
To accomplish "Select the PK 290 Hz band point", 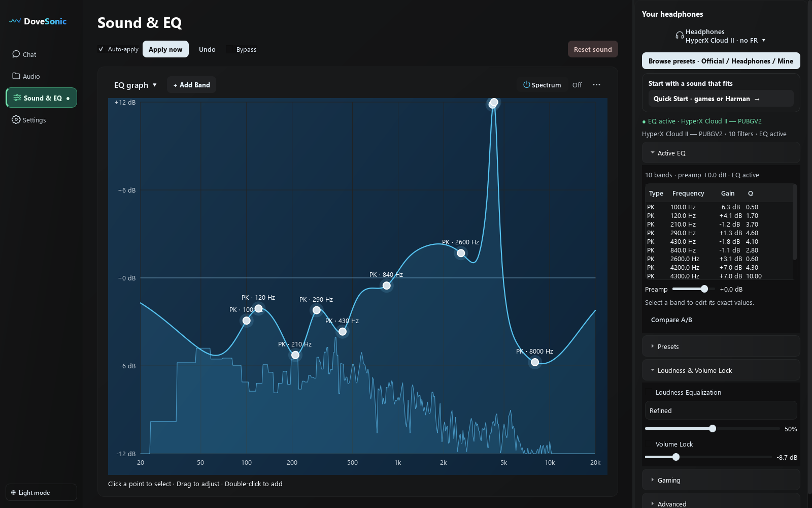I will 317,310.
